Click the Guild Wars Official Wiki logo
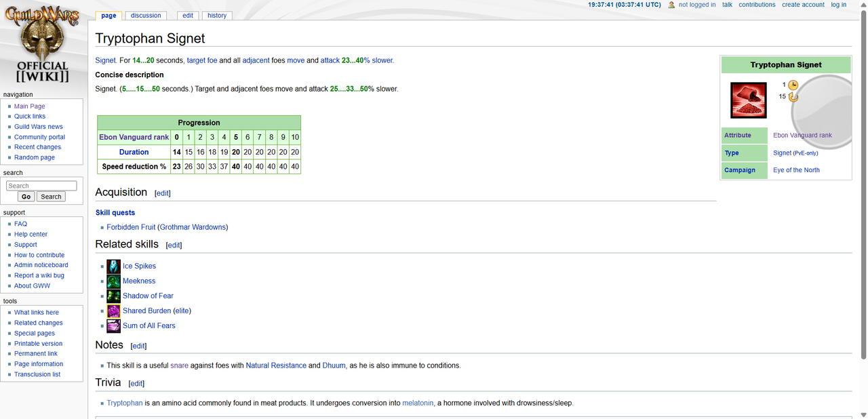The width and height of the screenshot is (868, 419). (42, 45)
